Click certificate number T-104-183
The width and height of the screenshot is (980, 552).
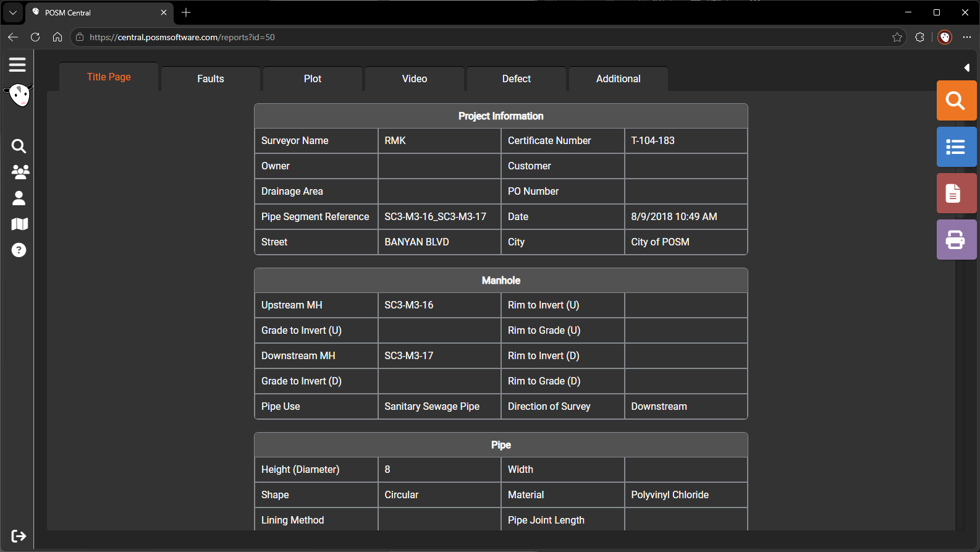coord(653,141)
